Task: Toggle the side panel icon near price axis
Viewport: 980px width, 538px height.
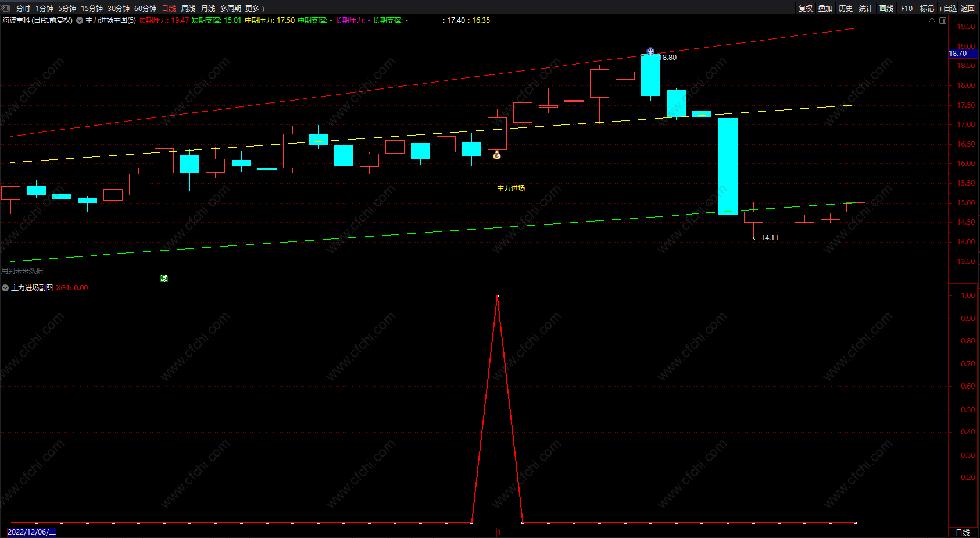Action: 943,20
